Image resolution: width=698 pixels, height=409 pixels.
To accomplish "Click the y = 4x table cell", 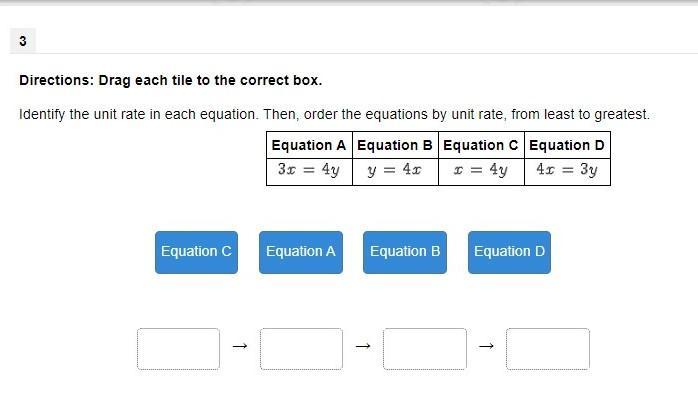I will click(x=395, y=171).
